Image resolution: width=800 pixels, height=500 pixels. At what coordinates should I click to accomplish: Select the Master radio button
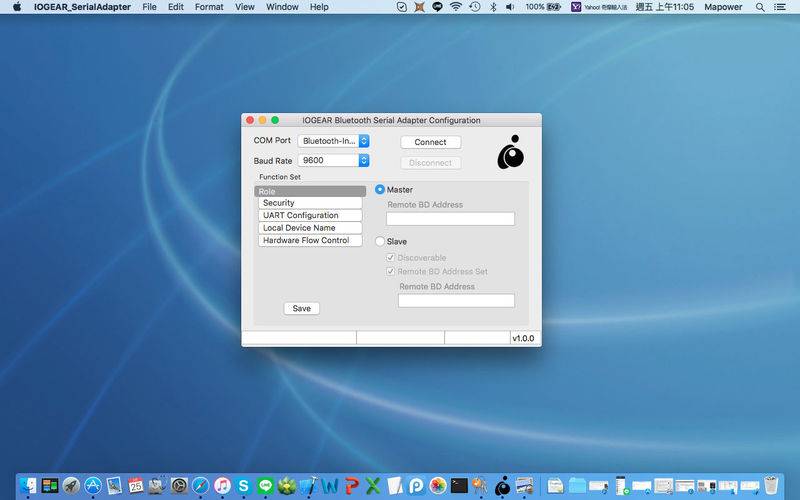click(x=380, y=189)
